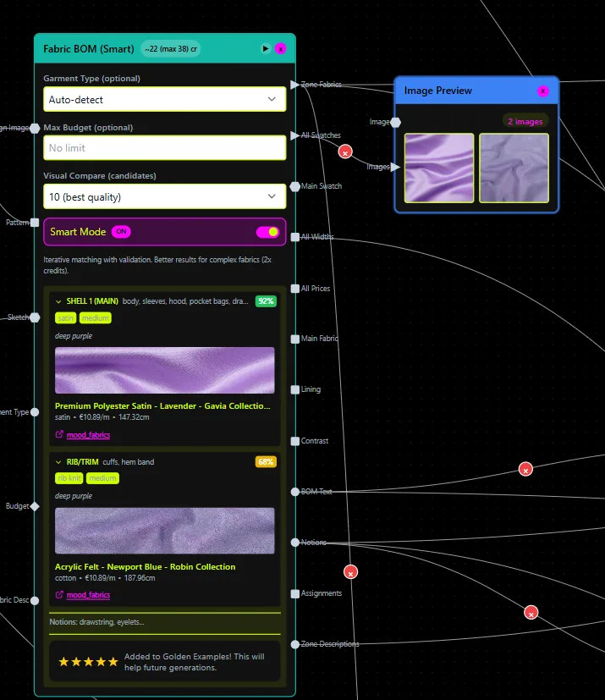605x700 pixels.
Task: Click Premium Polyester Satin - Lavender title
Action: 162,405
